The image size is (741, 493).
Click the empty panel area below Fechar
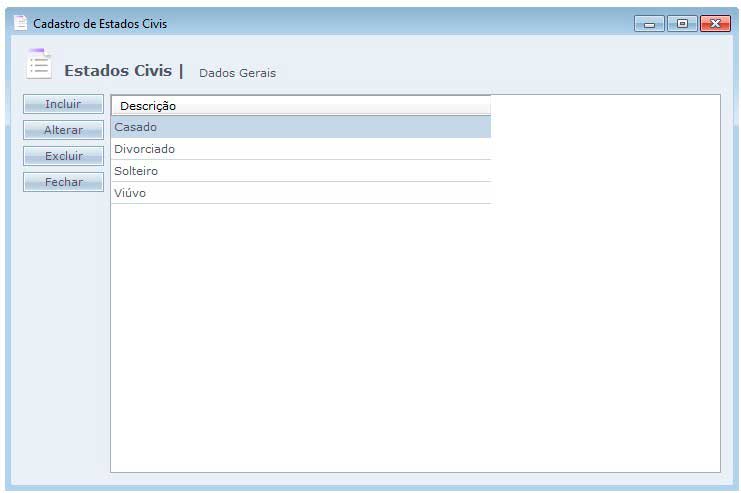[63, 330]
